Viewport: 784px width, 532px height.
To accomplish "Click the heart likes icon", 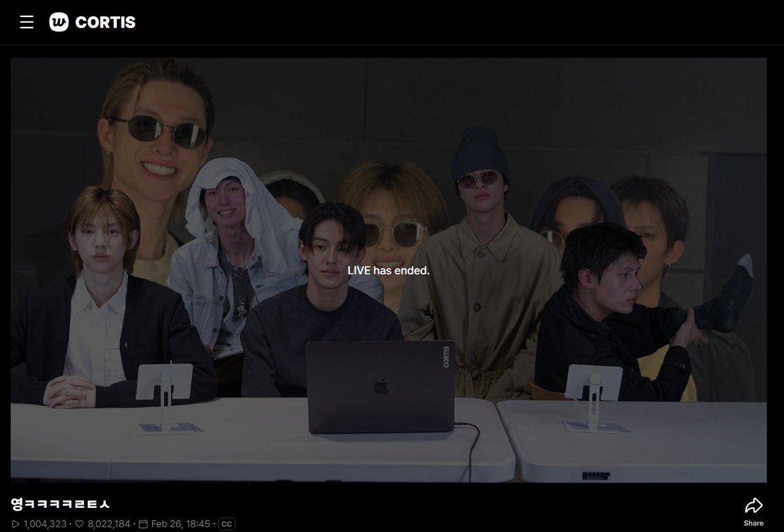I will (x=79, y=524).
